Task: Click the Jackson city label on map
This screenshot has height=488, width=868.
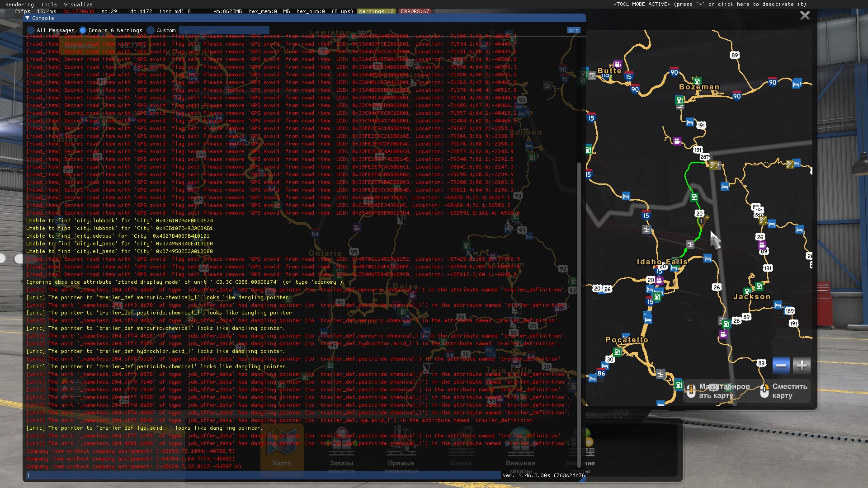Action: (x=752, y=296)
